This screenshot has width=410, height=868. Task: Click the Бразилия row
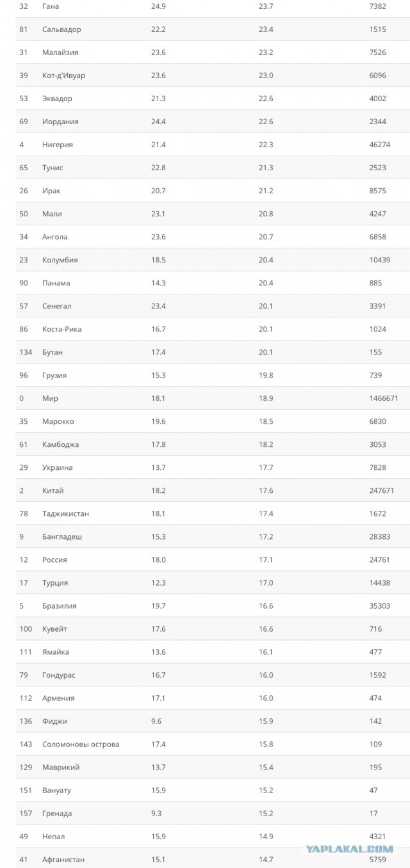(213, 606)
